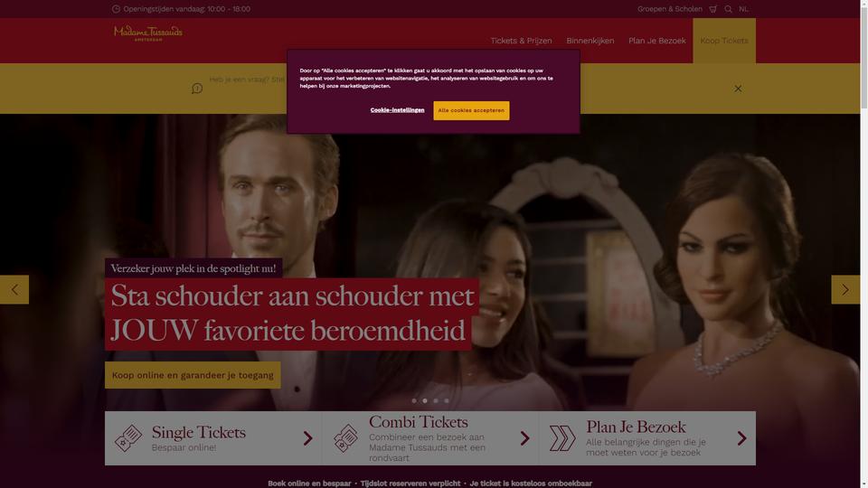Click the search magnifier icon
The height and width of the screenshot is (488, 868).
point(729,9)
